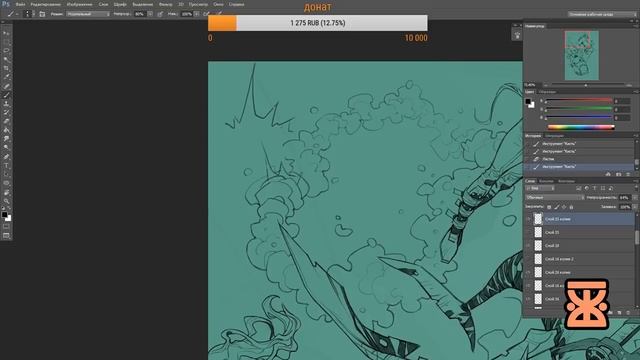Click the foreground color swatch in toolbox
This screenshot has width=640, height=360.
point(4,214)
